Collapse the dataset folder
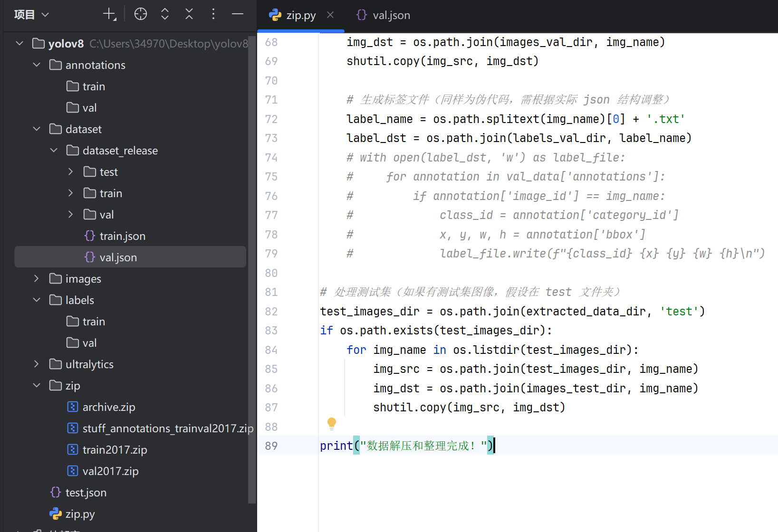Image resolution: width=778 pixels, height=532 pixels. 37,129
